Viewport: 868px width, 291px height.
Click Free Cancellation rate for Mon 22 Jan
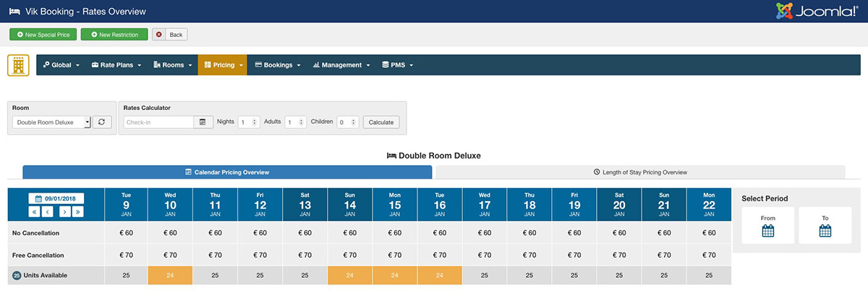point(709,256)
